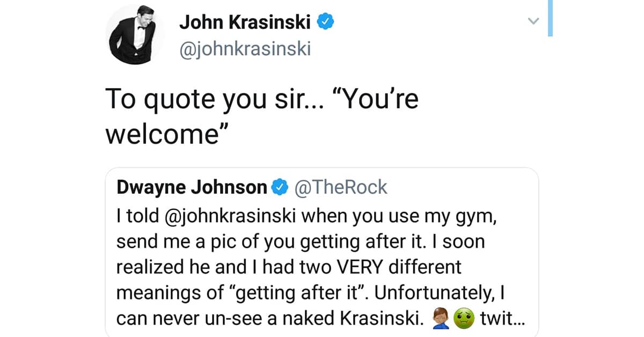Click verified badge beside John Krasinski
The width and height of the screenshot is (644, 337).
coord(326,21)
